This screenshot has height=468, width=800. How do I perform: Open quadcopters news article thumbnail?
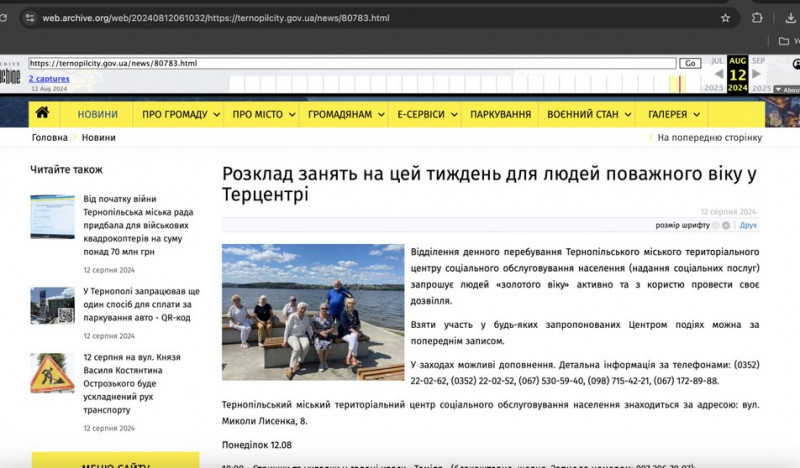tap(53, 216)
